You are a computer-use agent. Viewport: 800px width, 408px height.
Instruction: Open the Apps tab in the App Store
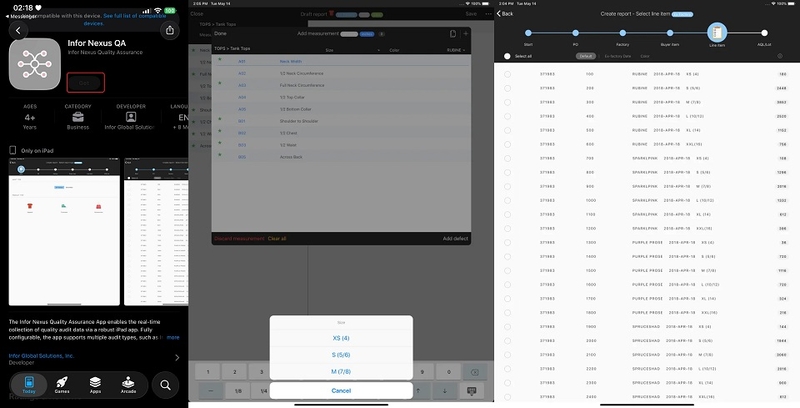pos(95,385)
